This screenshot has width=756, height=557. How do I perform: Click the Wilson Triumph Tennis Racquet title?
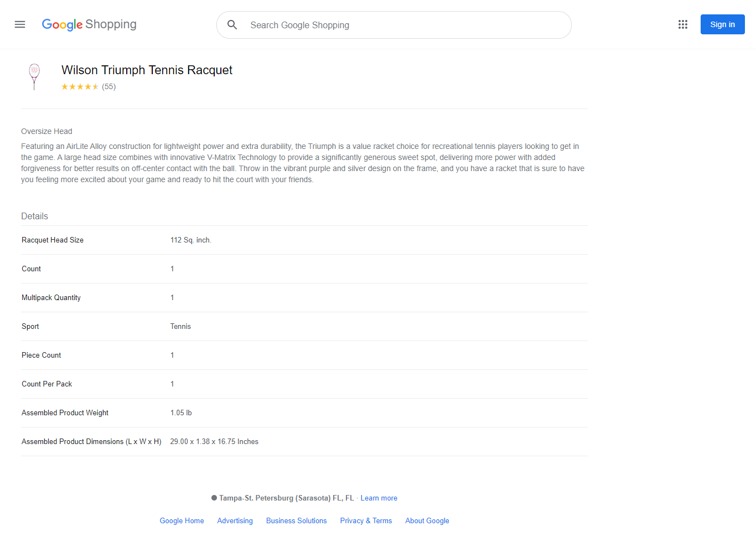147,70
